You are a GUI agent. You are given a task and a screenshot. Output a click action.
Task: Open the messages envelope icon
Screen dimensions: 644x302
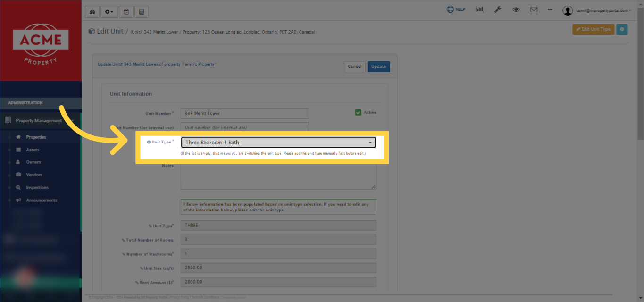point(534,9)
